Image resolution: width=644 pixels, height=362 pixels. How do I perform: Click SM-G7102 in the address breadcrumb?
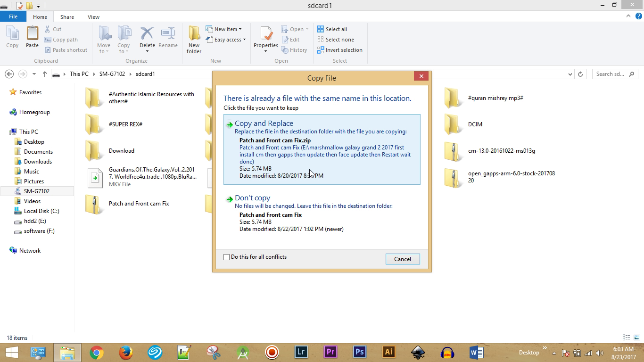pos(112,74)
